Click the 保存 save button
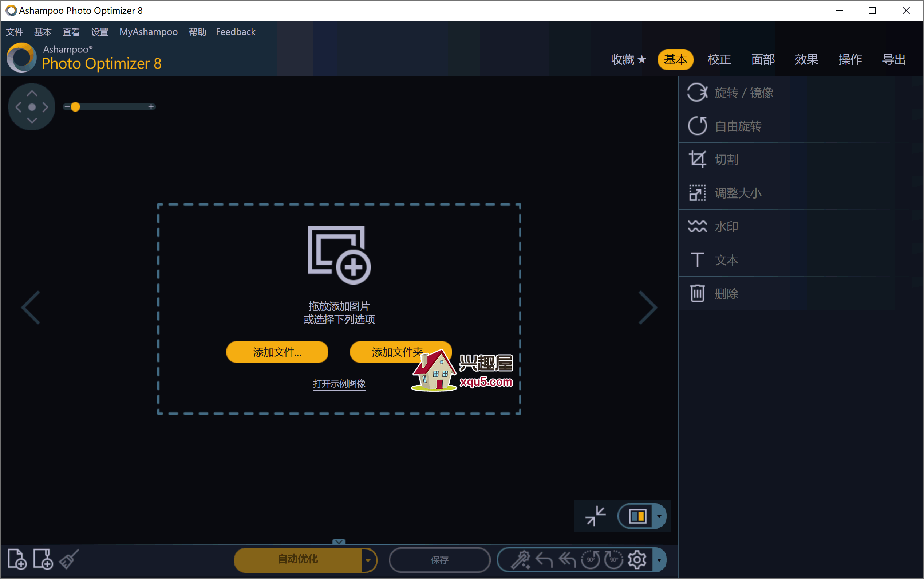The image size is (924, 579). coord(440,560)
